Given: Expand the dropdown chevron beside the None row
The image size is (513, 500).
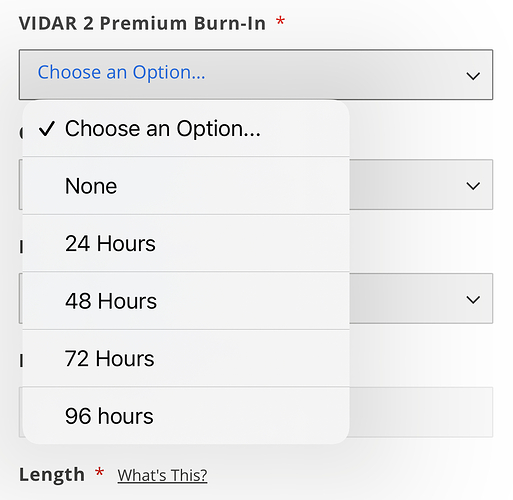Looking at the screenshot, I should (473, 186).
